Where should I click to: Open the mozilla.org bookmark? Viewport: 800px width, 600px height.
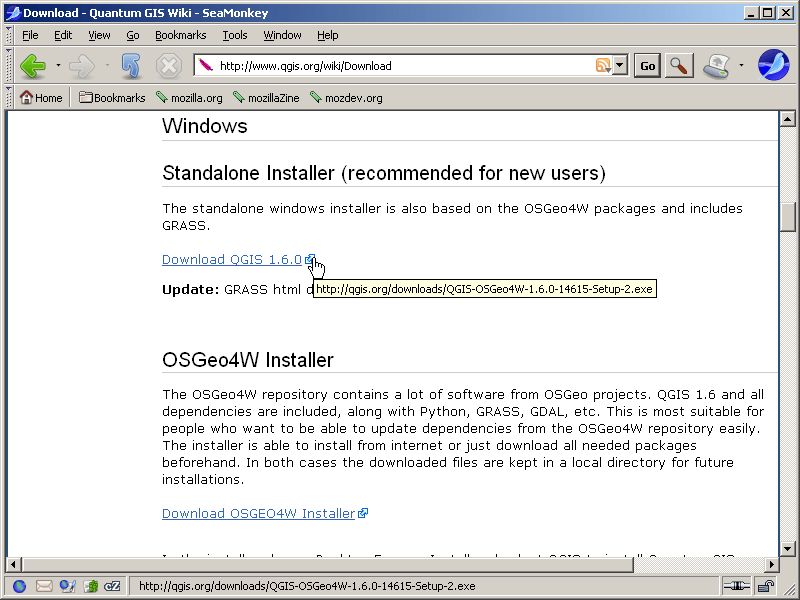coord(189,97)
